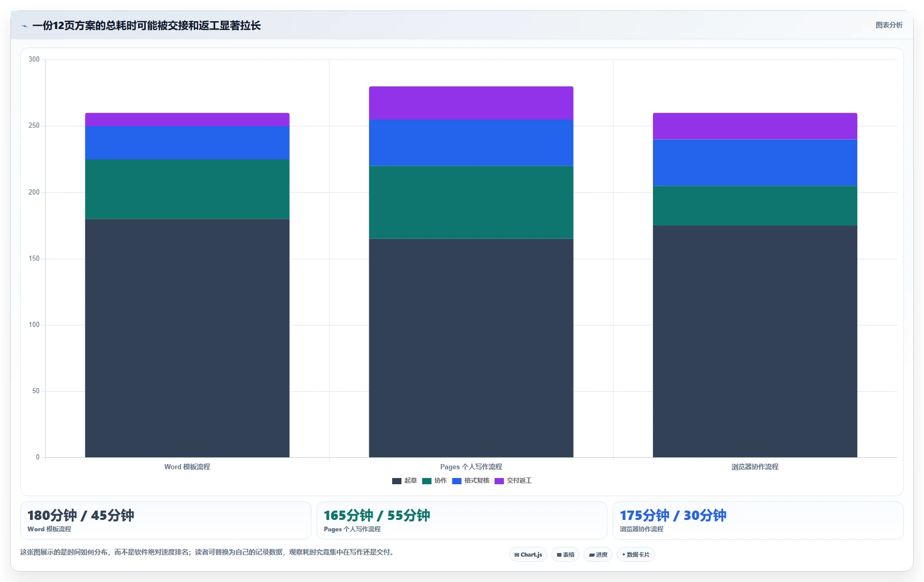Click the y-axis value 100
This screenshot has width=924, height=582.
click(34, 325)
